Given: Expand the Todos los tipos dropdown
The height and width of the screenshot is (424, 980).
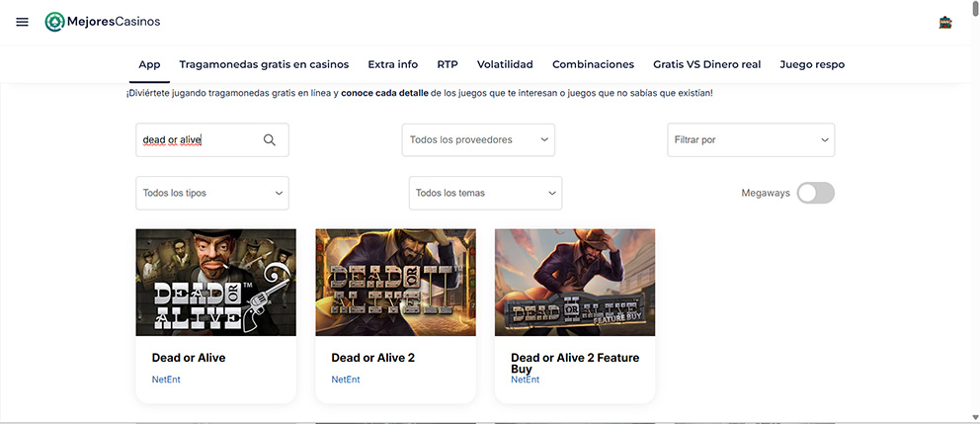Looking at the screenshot, I should coord(211,193).
